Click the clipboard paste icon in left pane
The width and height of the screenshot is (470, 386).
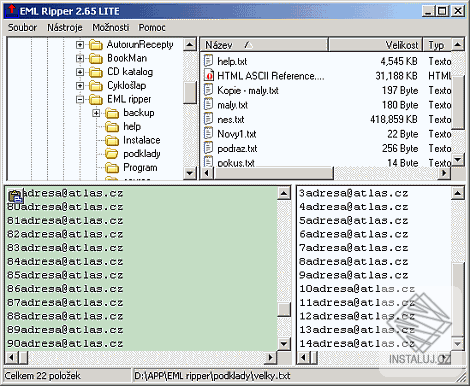pyautogui.click(x=16, y=196)
